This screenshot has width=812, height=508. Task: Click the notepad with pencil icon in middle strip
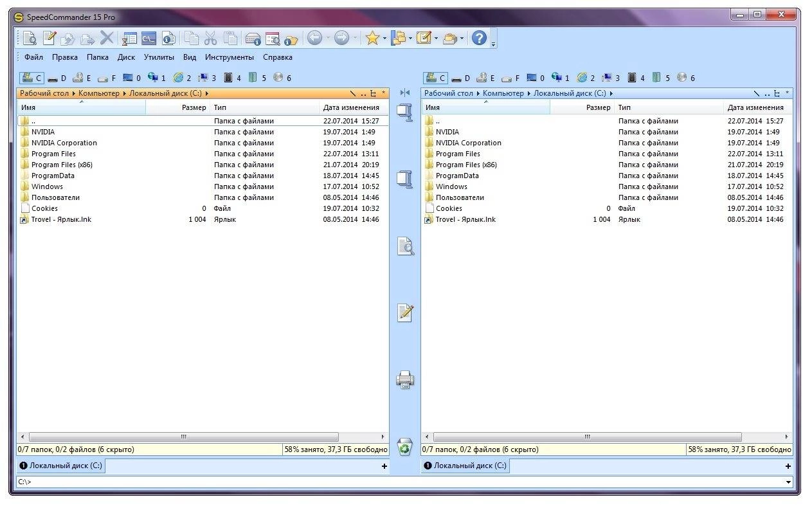coord(405,313)
